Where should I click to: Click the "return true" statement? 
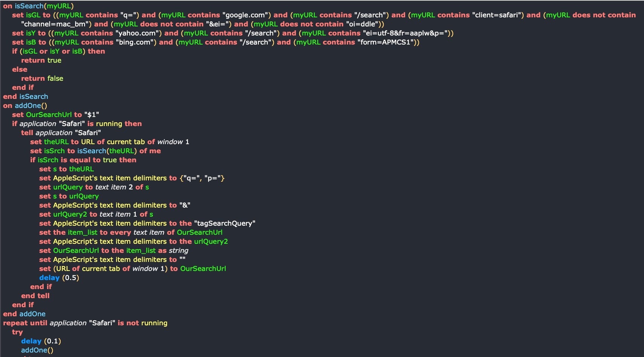coord(41,60)
